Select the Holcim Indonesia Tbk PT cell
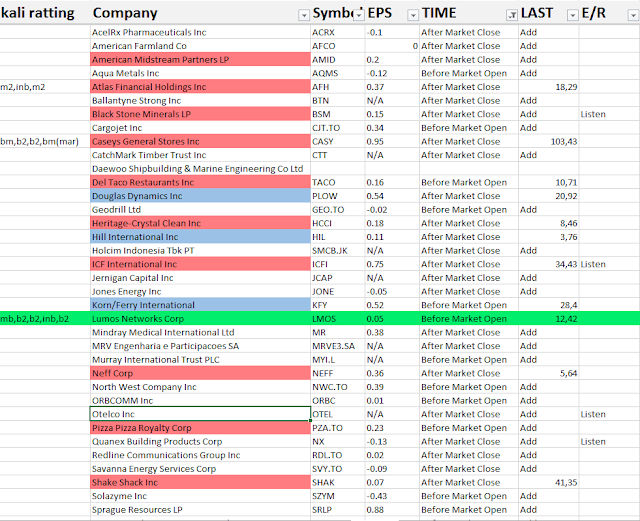Image resolution: width=640 pixels, height=521 pixels. 200,251
